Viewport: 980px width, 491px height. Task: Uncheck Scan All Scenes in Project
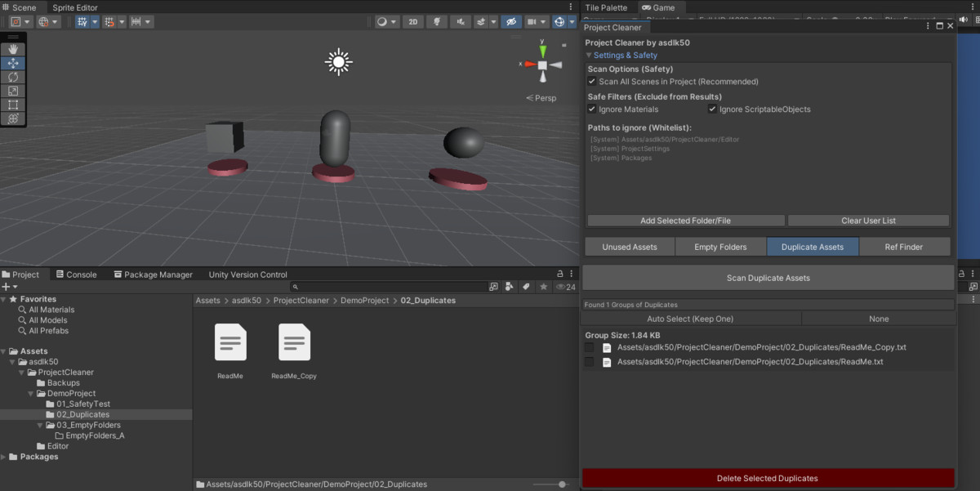pos(592,82)
